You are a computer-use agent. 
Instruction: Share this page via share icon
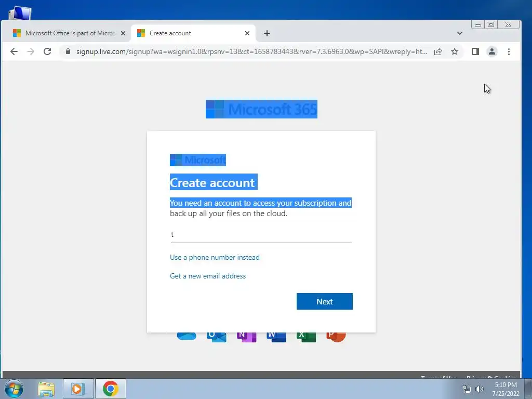tap(438, 51)
